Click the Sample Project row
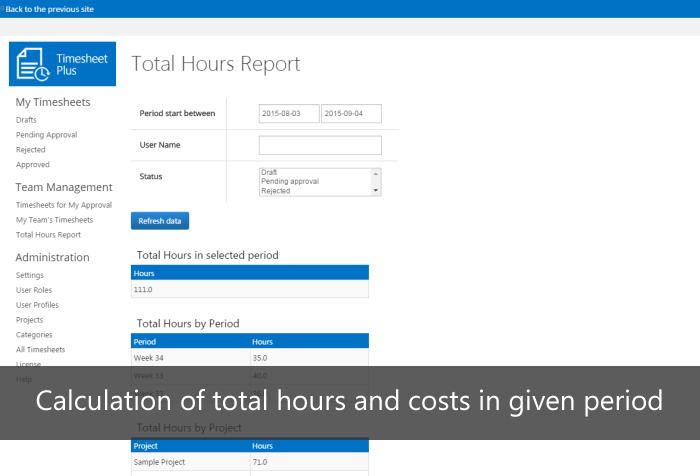 (x=250, y=462)
